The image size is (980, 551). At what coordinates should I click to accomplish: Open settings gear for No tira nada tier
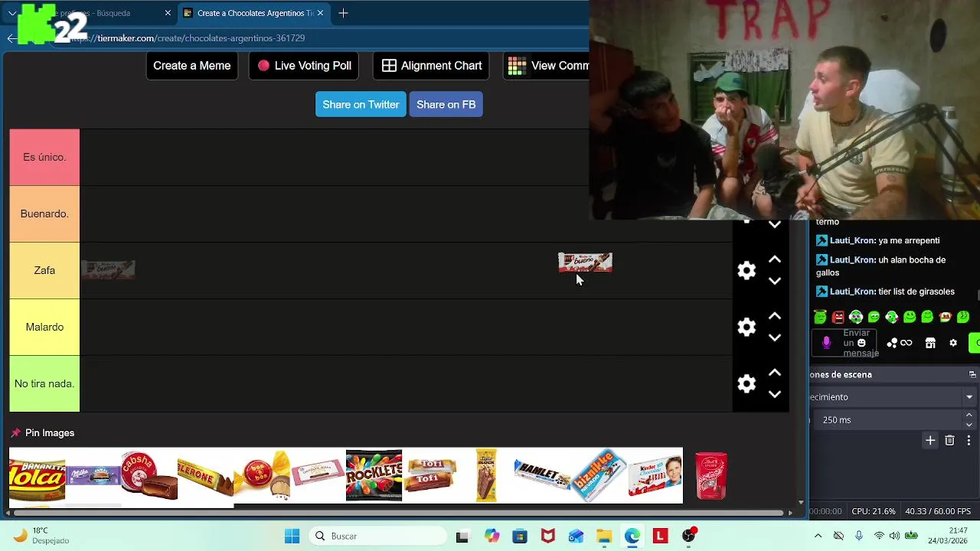pos(746,383)
